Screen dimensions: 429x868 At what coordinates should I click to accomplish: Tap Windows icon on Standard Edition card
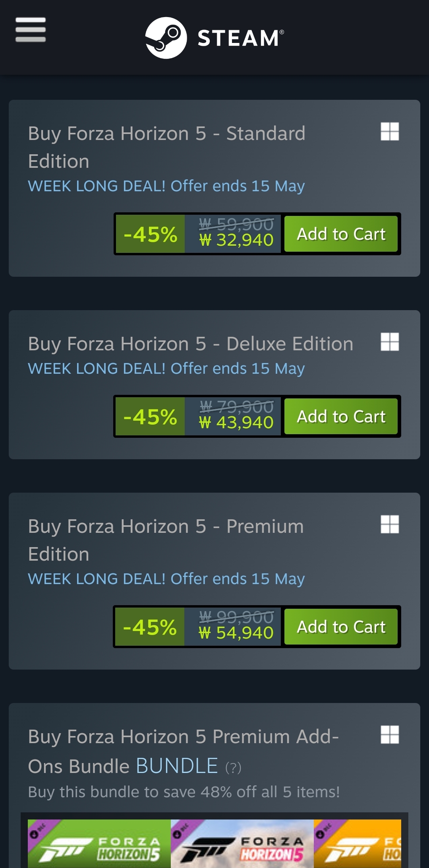tap(390, 131)
